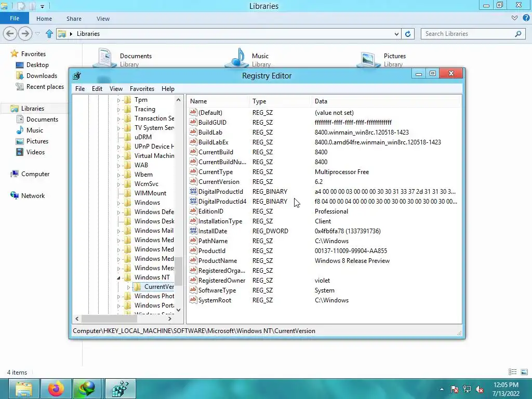Viewport: 532px width, 399px height.
Task: Expand the Wbem registry key
Action: [118, 175]
